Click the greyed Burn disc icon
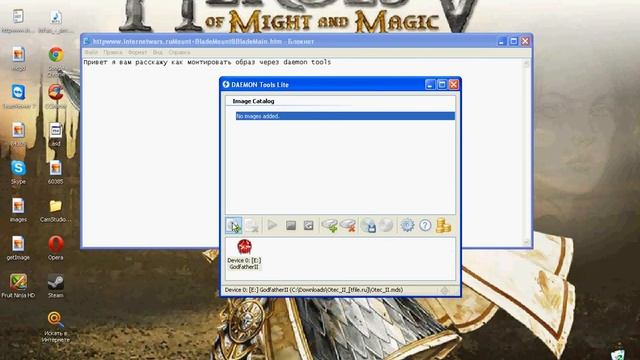Viewport: 640px width, 360px height. pyautogui.click(x=386, y=225)
